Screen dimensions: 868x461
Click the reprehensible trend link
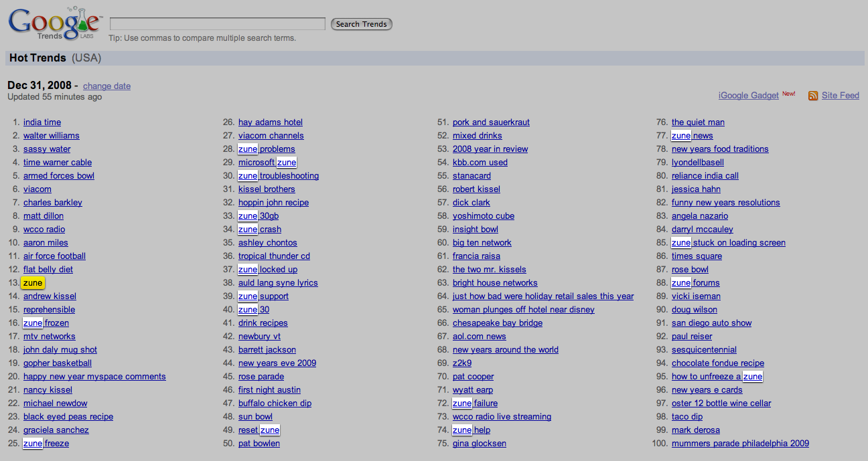49,310
